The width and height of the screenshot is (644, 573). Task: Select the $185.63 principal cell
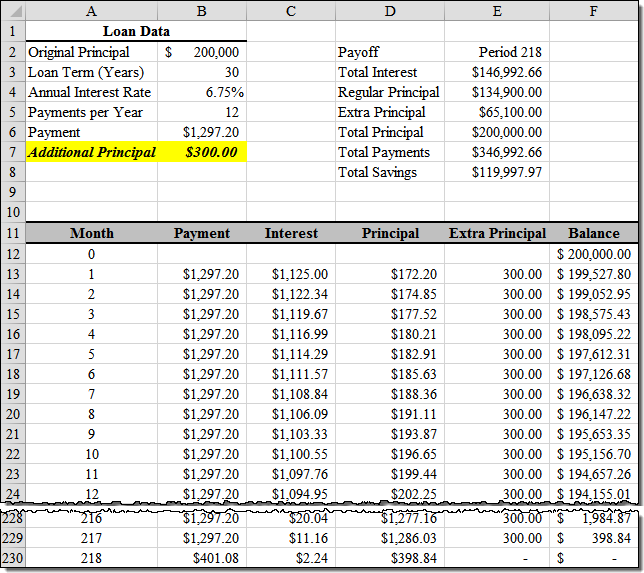pyautogui.click(x=390, y=374)
